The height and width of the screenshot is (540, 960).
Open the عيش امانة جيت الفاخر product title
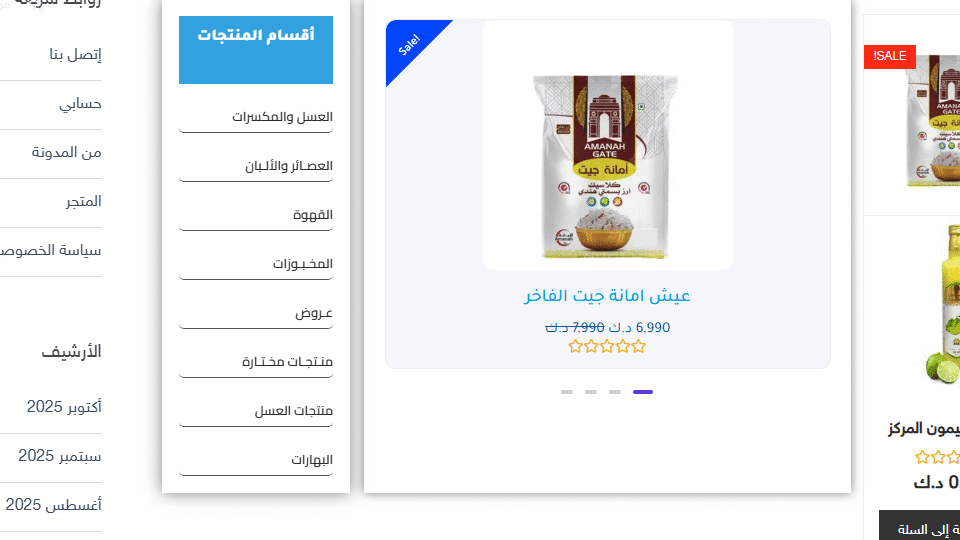click(x=607, y=296)
